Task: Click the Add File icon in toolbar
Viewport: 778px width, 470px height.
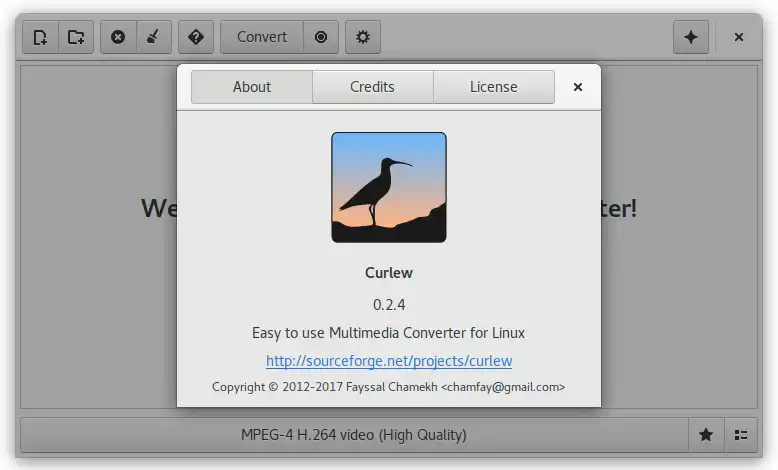Action: [41, 37]
